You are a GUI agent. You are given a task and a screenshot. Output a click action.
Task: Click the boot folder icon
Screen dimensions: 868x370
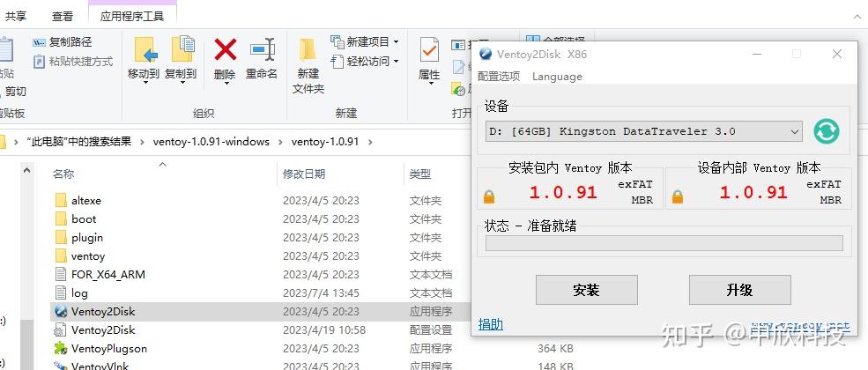click(61, 219)
